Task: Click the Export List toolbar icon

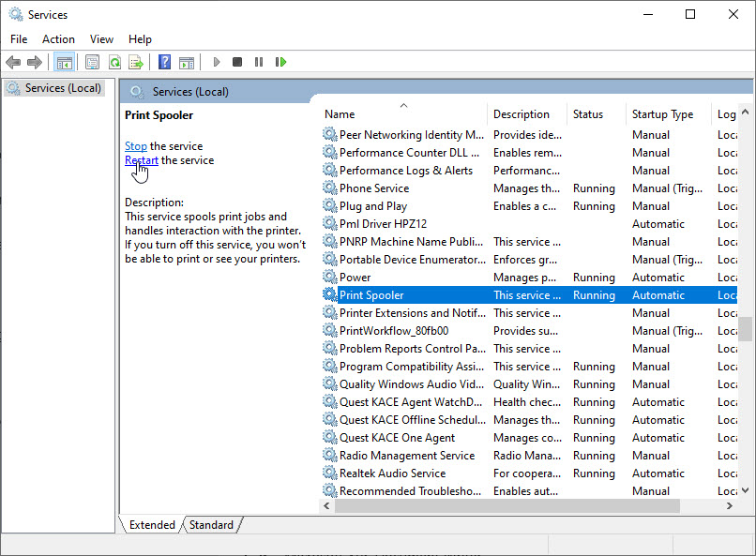Action: click(136, 62)
